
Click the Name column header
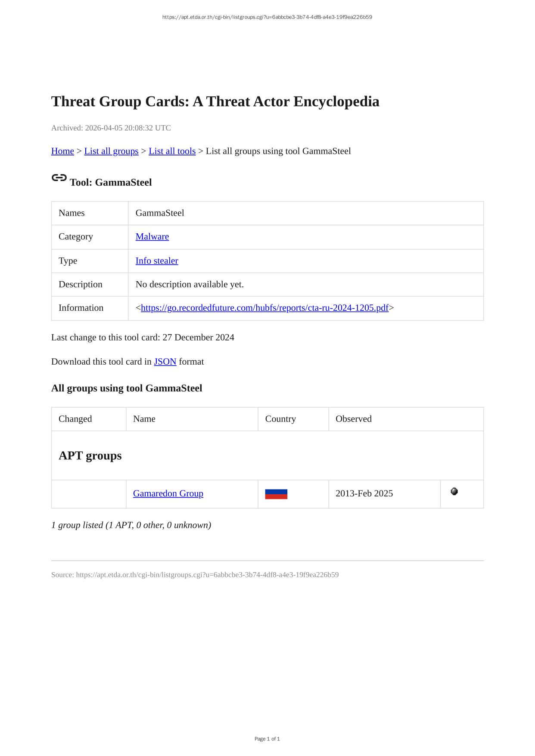144,419
